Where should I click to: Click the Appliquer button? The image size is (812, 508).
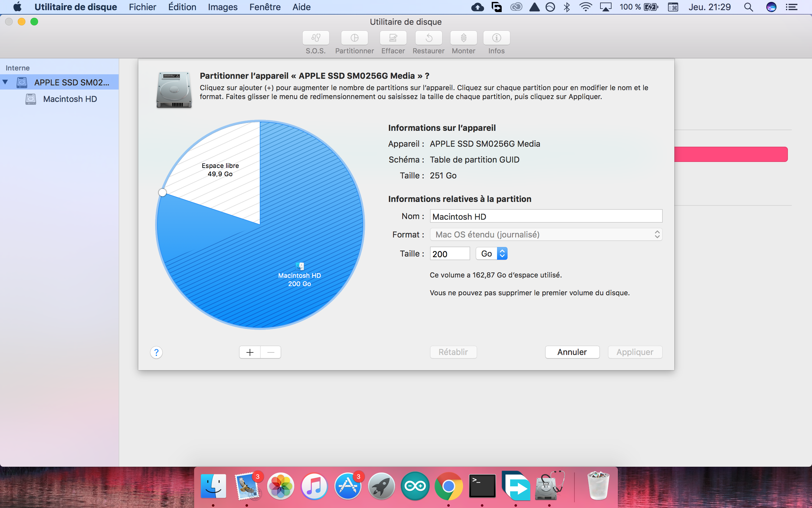pos(635,352)
